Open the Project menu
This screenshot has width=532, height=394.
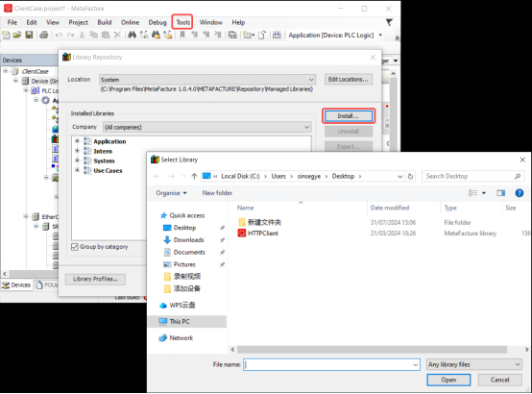[x=78, y=22]
